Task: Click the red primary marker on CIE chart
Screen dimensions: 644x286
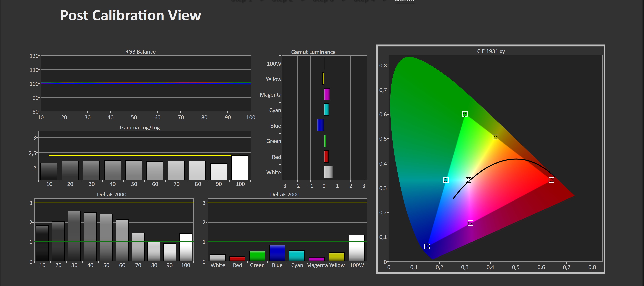Action: tap(551, 180)
